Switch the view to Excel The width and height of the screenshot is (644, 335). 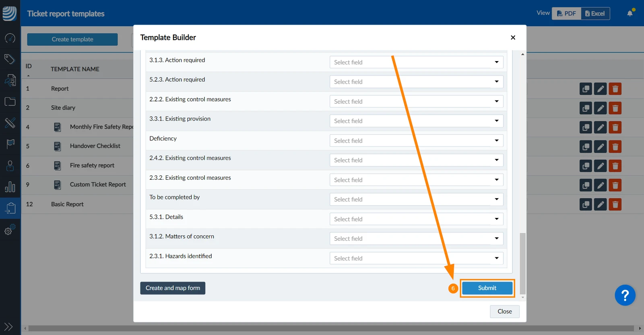click(595, 14)
